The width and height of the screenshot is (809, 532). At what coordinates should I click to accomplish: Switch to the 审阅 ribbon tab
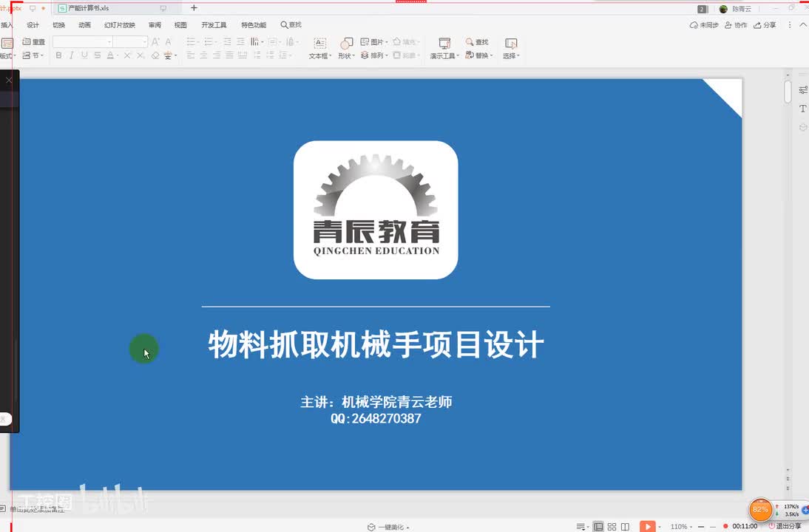155,24
